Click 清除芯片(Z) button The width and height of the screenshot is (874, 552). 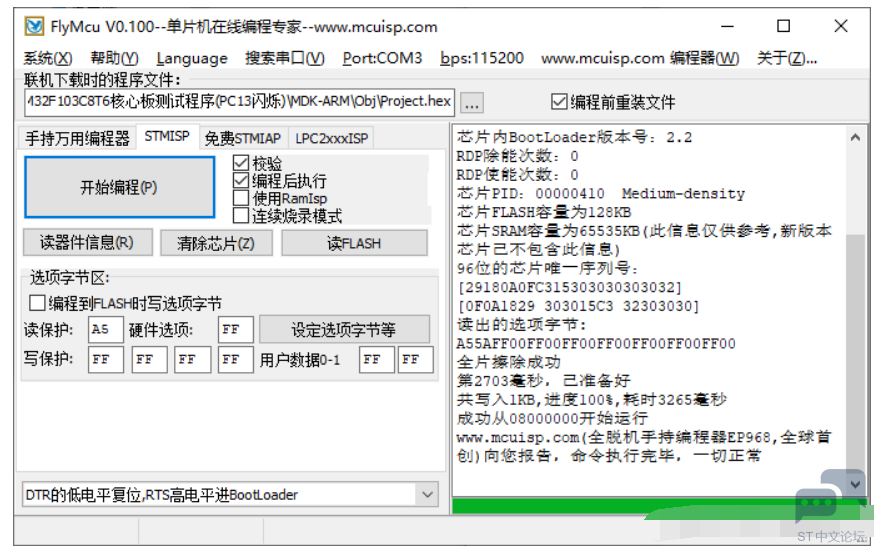click(x=216, y=243)
